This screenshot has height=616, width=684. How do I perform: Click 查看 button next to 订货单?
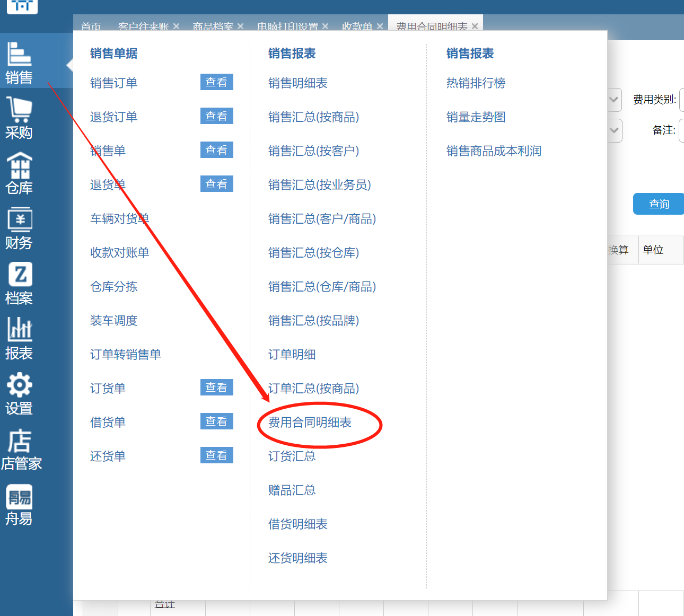point(217,388)
